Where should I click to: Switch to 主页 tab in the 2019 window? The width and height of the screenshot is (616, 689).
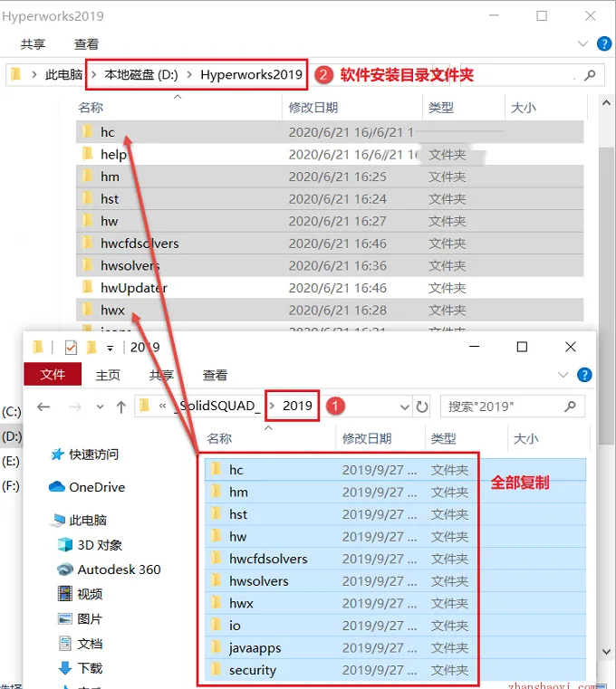[x=108, y=375]
